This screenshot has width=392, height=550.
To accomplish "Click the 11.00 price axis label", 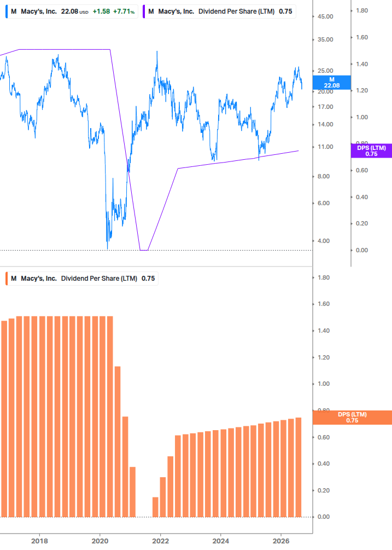I will point(325,147).
